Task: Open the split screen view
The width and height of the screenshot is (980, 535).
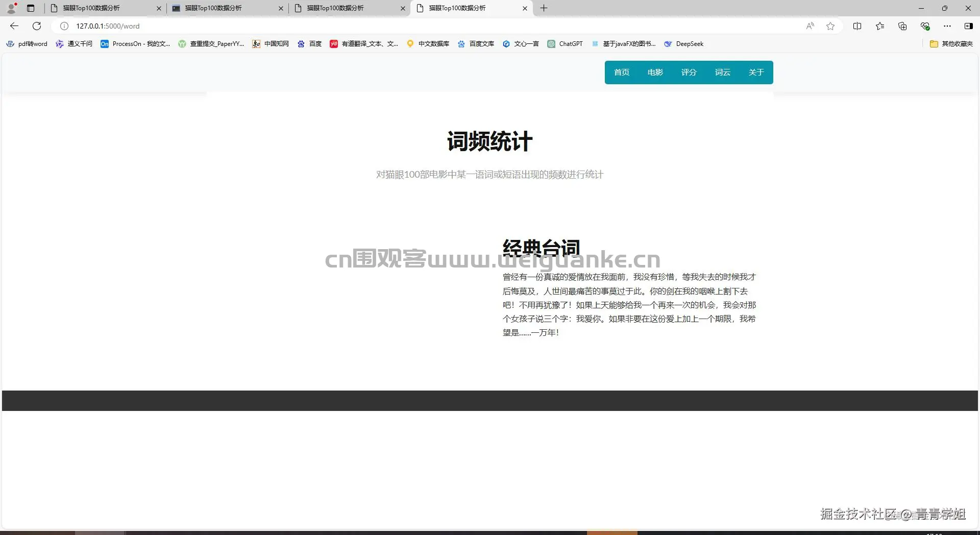Action: click(857, 26)
